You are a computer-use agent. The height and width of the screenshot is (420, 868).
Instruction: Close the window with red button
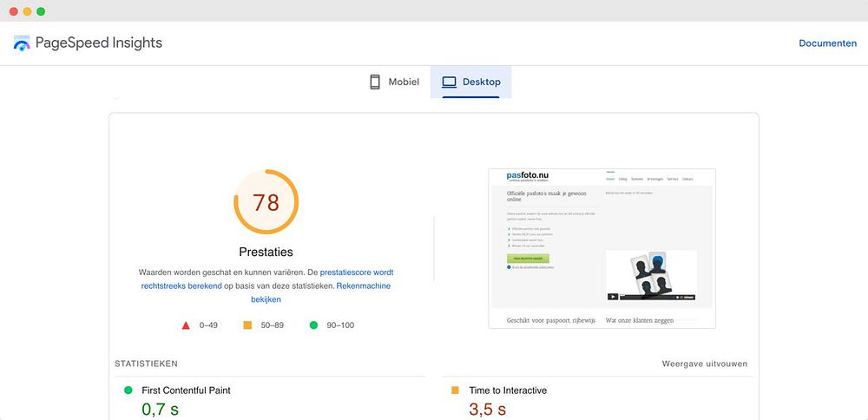[14, 11]
